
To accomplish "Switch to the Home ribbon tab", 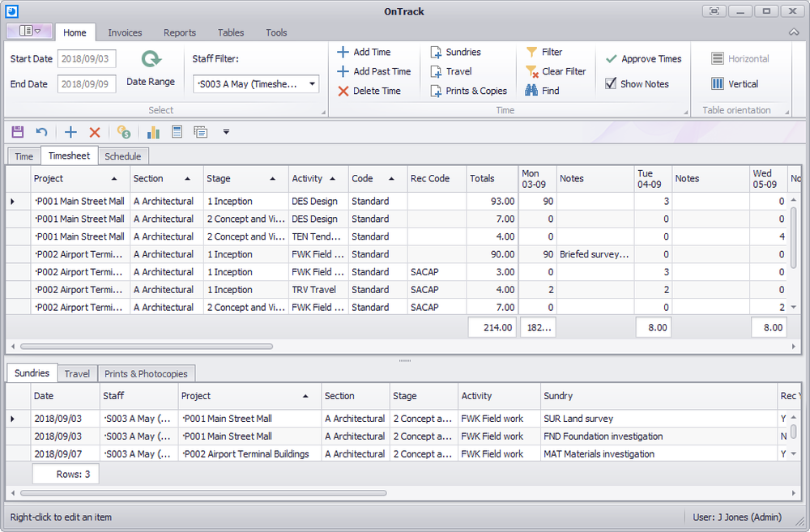I will click(75, 32).
